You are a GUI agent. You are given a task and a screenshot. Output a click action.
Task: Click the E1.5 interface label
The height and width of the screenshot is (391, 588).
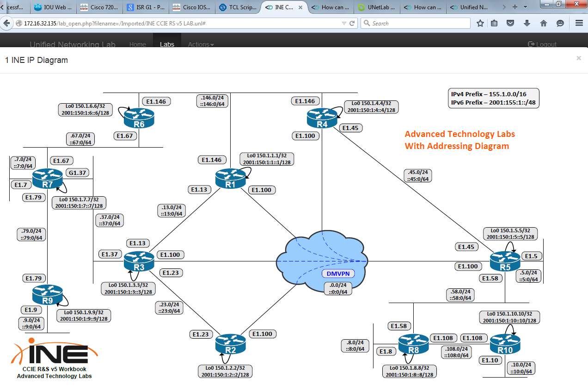click(532, 256)
